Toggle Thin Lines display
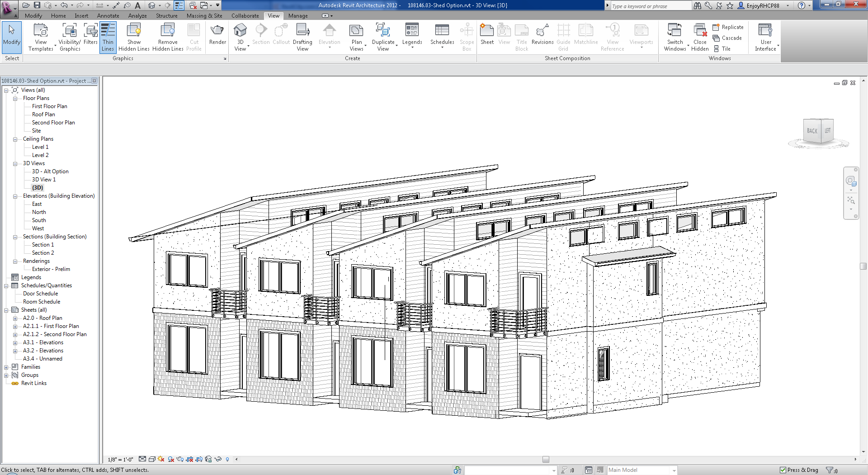The image size is (868, 475). (108, 38)
